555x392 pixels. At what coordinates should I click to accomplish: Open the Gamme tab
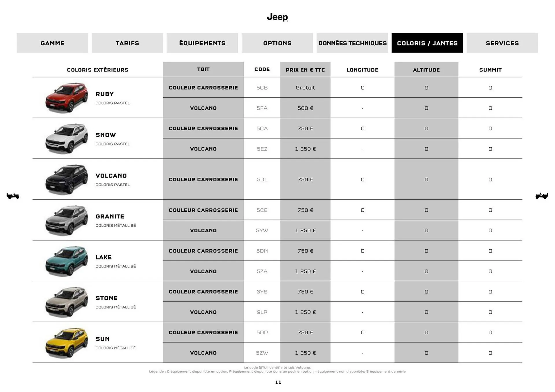(52, 43)
